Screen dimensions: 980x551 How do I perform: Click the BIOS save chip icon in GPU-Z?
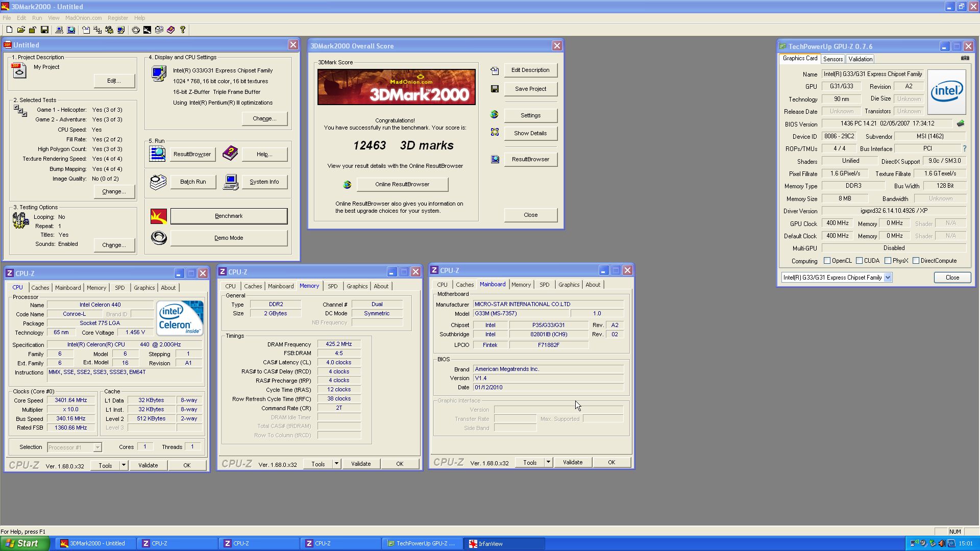961,123
